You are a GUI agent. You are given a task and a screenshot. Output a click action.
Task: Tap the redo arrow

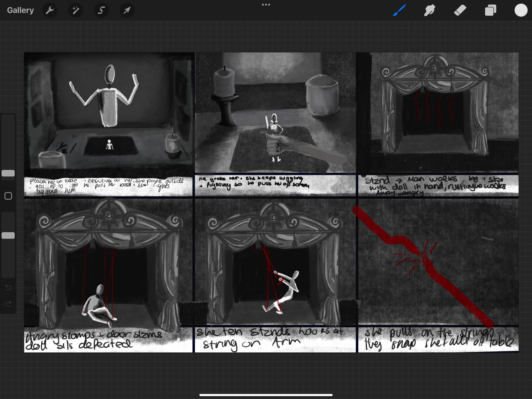coord(8,304)
